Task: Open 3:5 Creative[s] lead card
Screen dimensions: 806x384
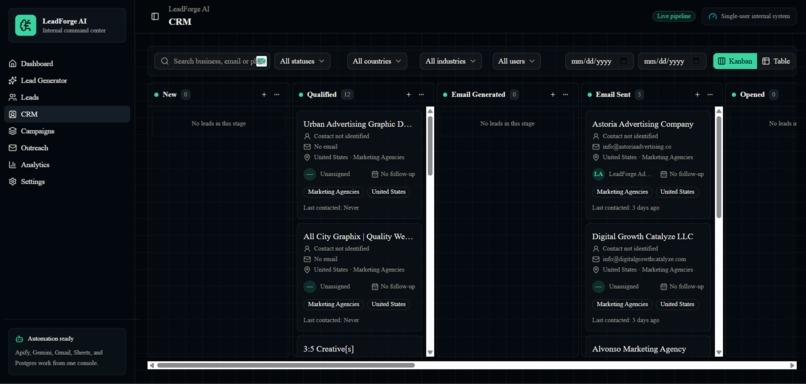Action: (x=359, y=346)
